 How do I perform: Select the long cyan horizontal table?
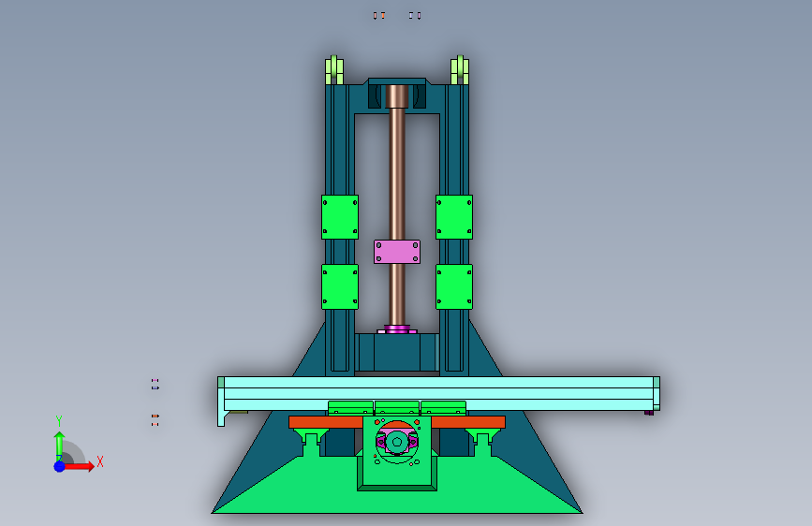438,393
